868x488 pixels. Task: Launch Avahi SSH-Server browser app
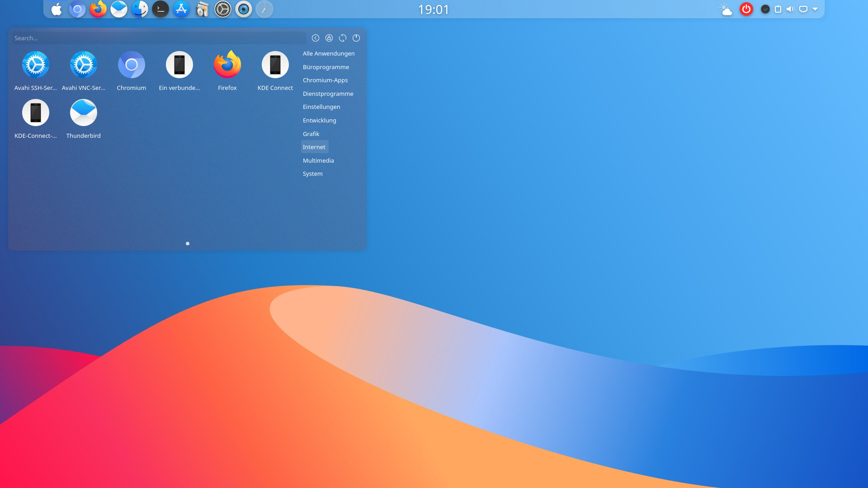[36, 71]
